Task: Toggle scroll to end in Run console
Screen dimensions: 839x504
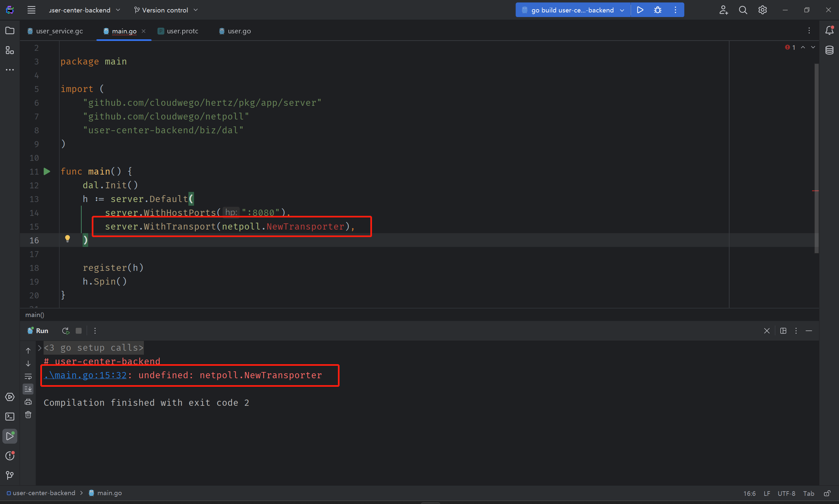Action: pos(28,389)
